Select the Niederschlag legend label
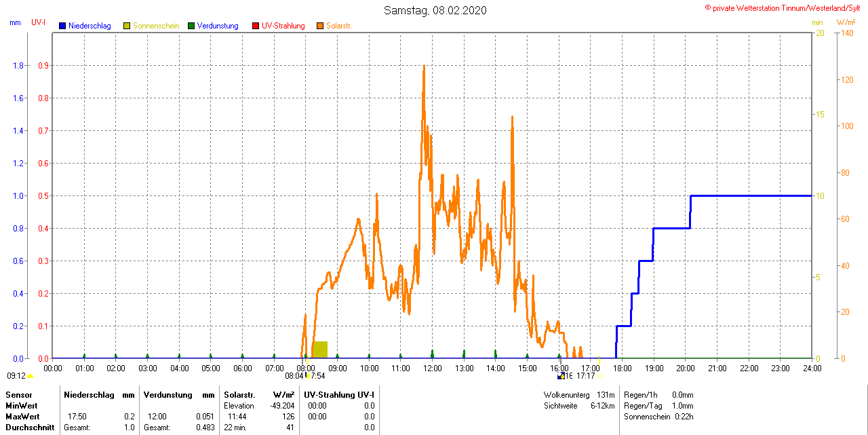 pos(90,26)
